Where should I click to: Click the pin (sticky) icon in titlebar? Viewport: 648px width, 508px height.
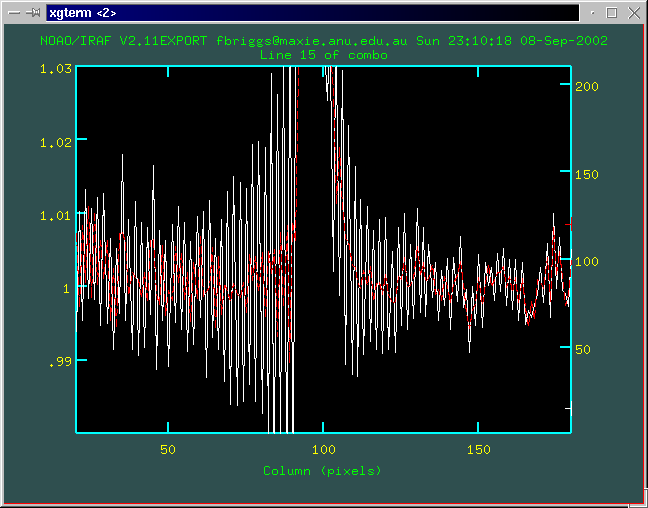(x=33, y=13)
